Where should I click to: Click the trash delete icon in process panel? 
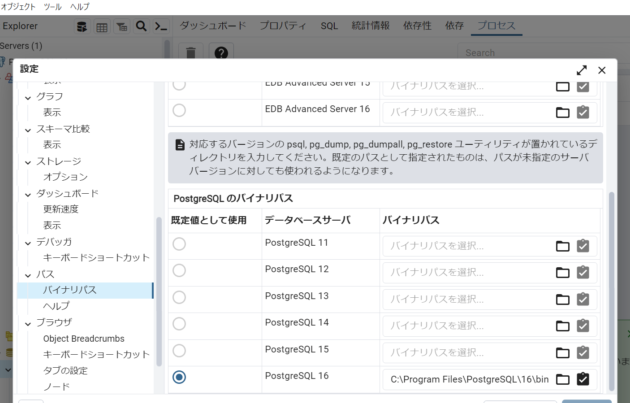click(x=191, y=53)
